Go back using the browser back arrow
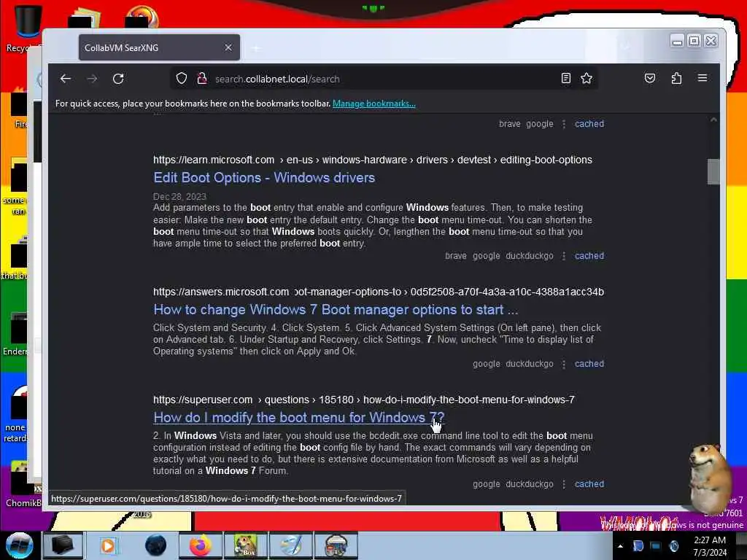This screenshot has height=560, width=747. coord(65,79)
